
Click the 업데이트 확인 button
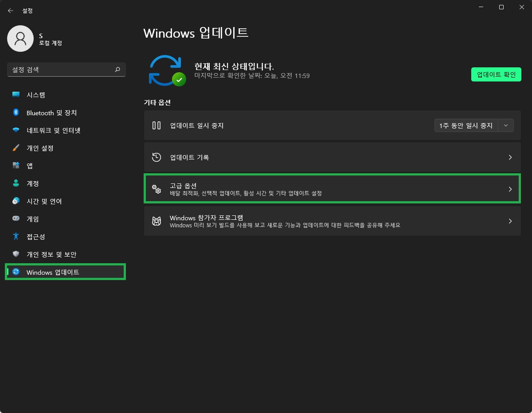496,74
